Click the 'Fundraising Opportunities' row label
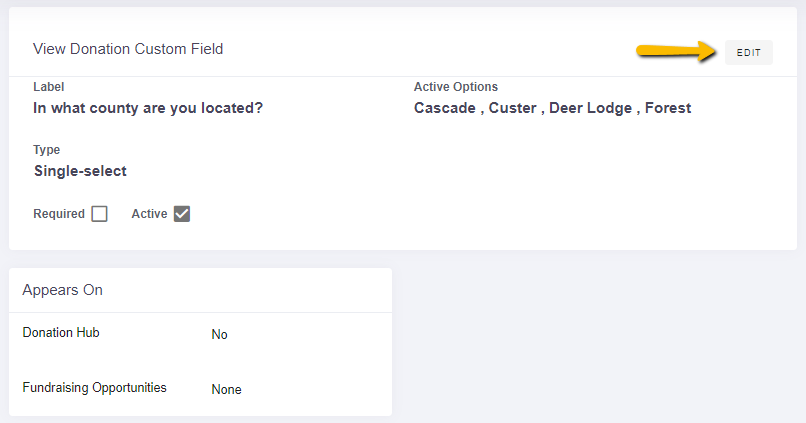806x423 pixels. 95,388
